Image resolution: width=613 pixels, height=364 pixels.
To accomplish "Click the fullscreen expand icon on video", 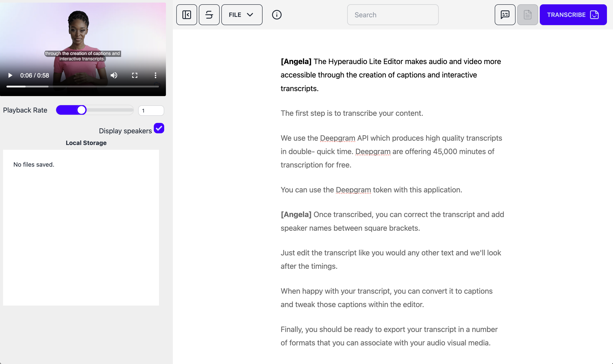I will click(x=135, y=75).
